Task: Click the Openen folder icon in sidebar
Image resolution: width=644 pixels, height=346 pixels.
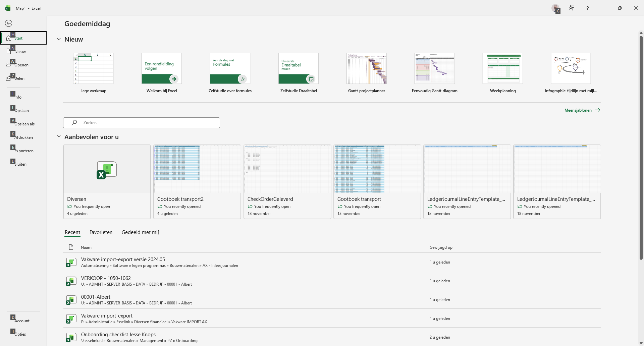Action: [x=9, y=64]
